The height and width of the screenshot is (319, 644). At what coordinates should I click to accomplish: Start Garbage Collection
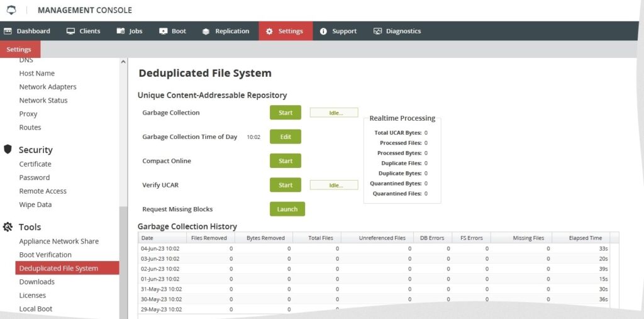point(286,113)
